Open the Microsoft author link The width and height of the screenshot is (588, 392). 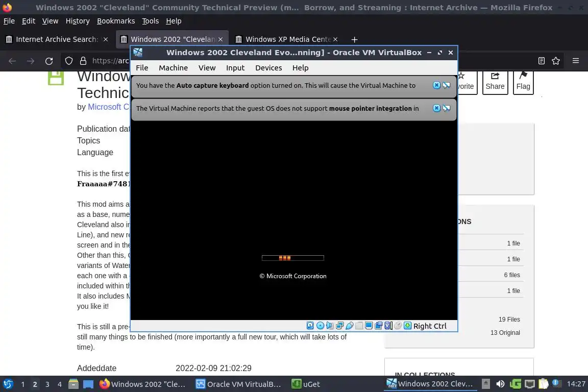[108, 107]
